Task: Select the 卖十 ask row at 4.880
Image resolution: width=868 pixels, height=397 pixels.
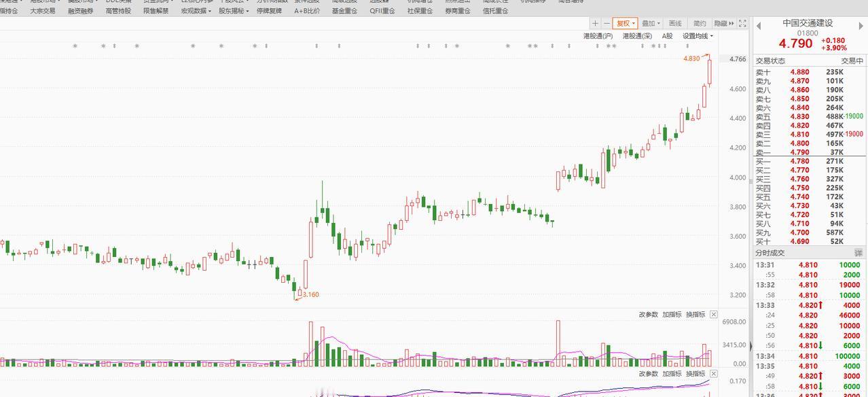Action: coord(809,72)
